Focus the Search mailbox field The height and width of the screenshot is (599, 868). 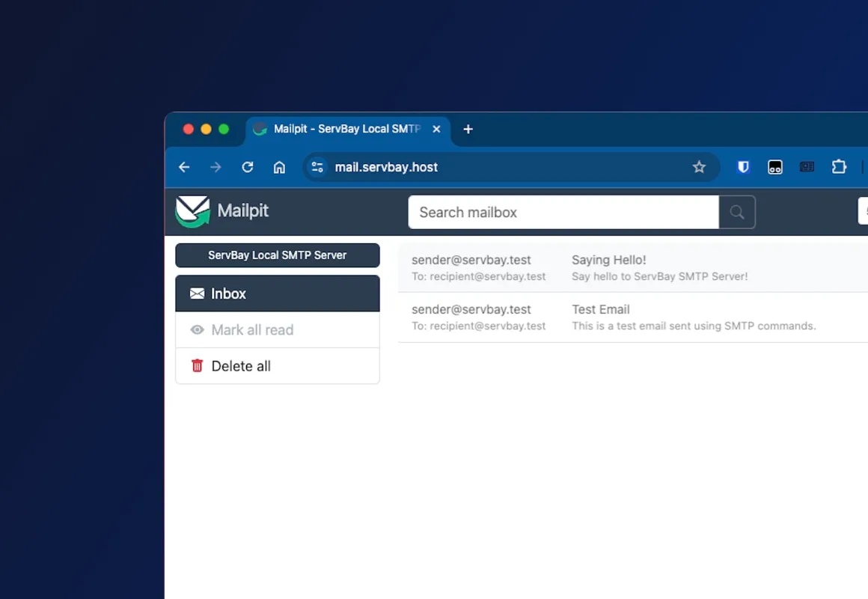(x=563, y=213)
